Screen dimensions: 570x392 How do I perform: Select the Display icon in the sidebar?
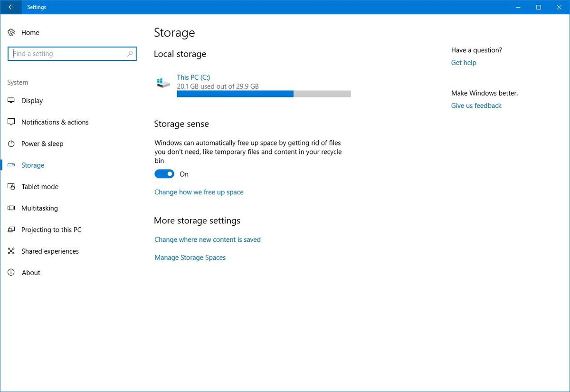[11, 101]
